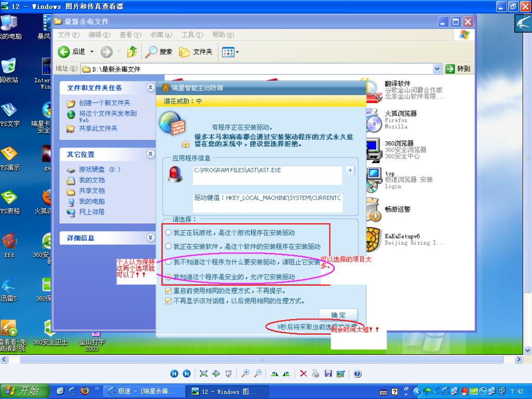Rotate the image clockwise

click(274, 374)
